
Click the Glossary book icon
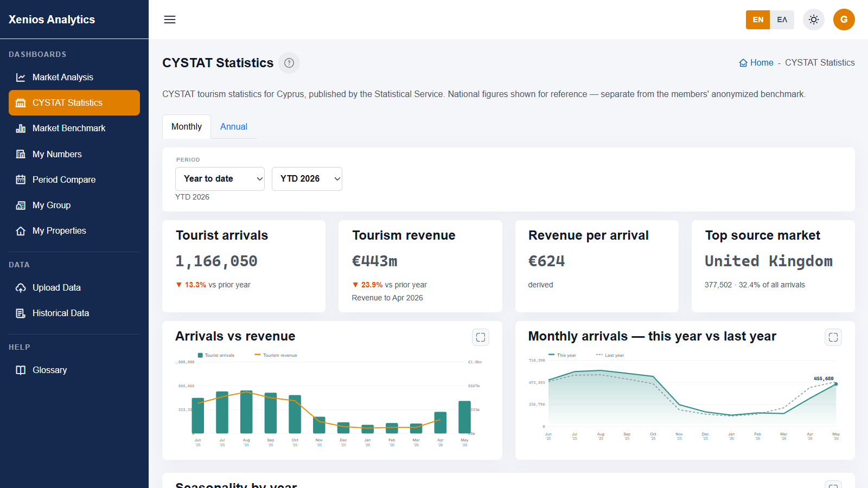[21, 370]
